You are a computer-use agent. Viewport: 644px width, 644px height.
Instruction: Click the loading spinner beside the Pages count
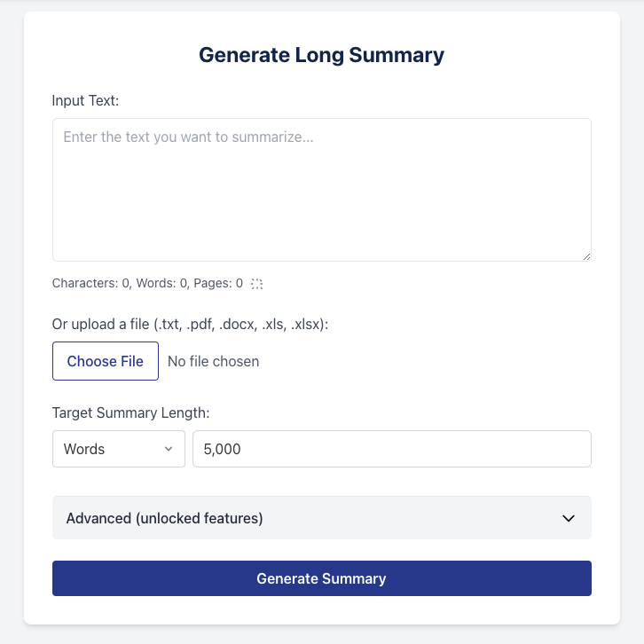click(256, 284)
